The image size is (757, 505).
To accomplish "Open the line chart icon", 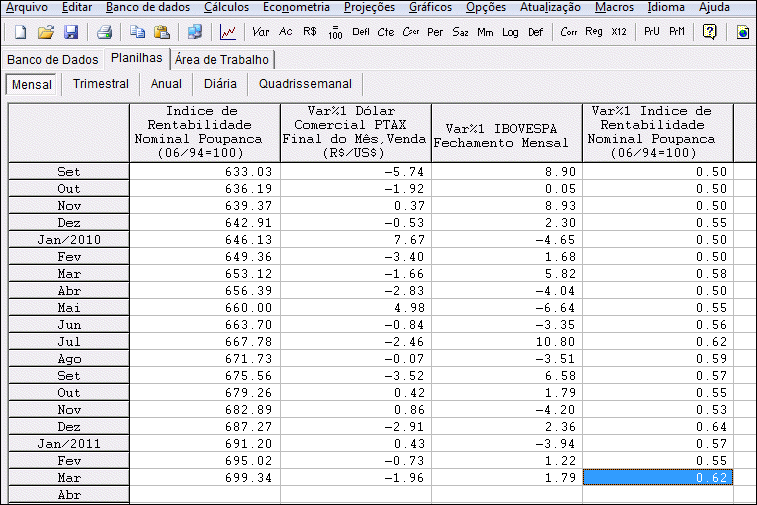I will (228, 32).
